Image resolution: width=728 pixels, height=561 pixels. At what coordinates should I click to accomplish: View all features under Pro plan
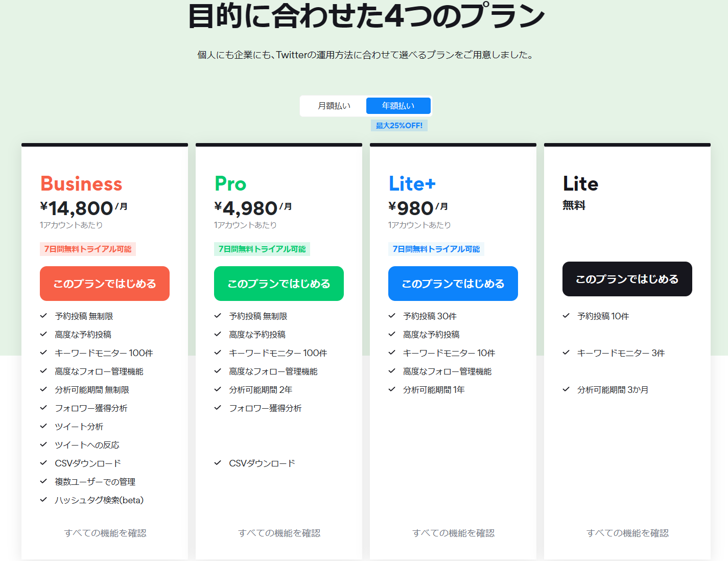pyautogui.click(x=279, y=533)
